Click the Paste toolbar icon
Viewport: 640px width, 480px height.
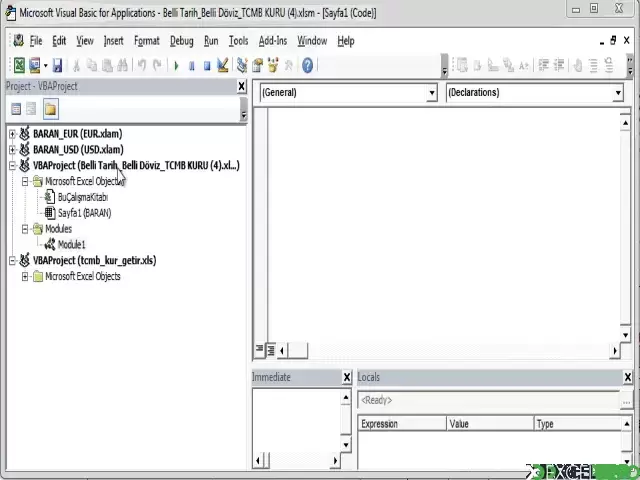107,65
